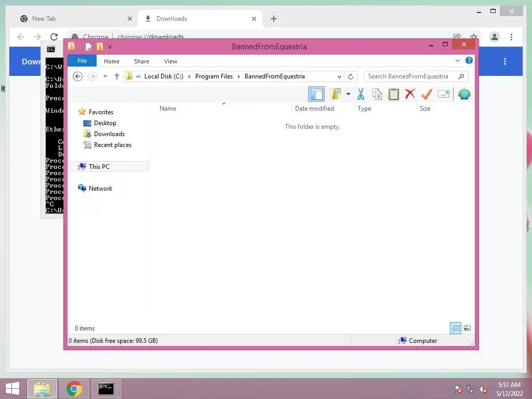Paste using the clipboard icon
The image size is (532, 399).
point(394,94)
